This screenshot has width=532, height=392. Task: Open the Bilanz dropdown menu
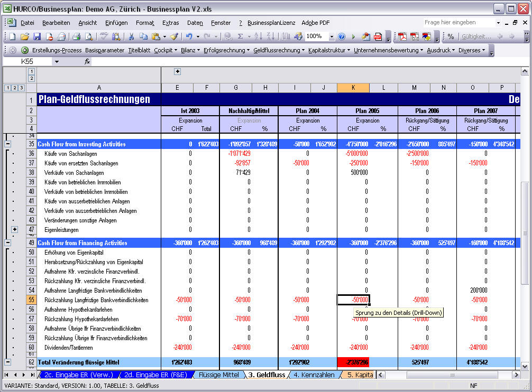point(190,50)
